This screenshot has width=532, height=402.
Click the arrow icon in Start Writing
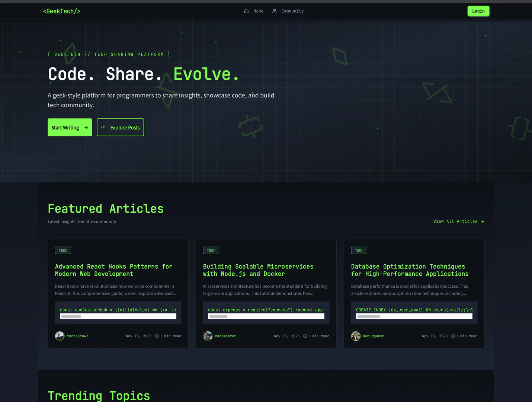tap(86, 127)
